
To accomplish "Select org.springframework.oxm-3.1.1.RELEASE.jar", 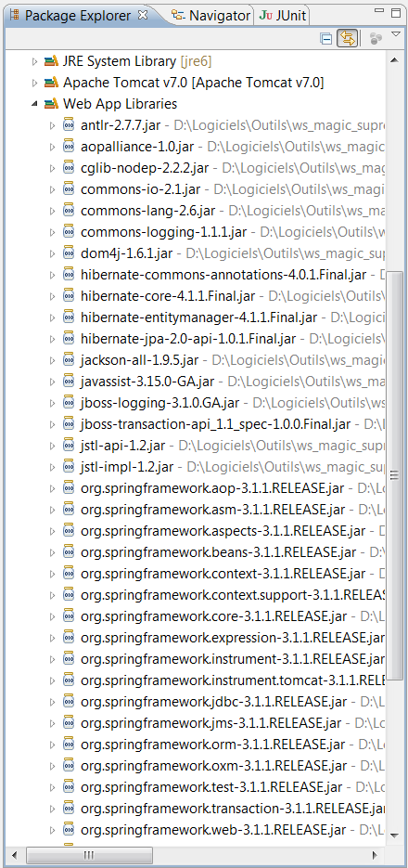I will 213,766.
